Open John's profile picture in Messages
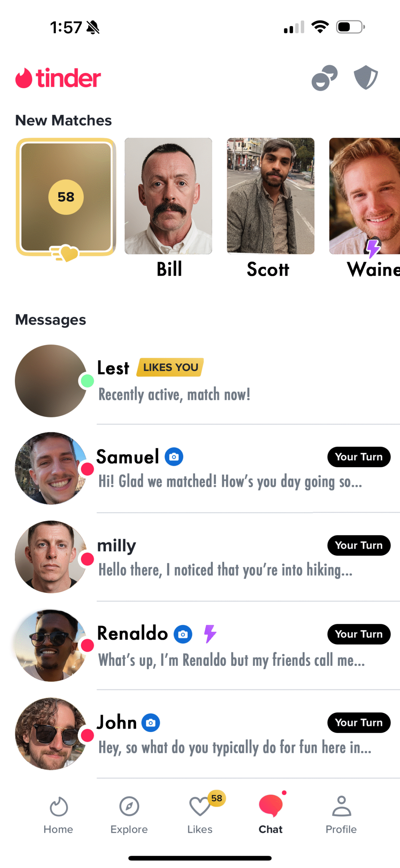400x868 pixels. pyautogui.click(x=51, y=733)
